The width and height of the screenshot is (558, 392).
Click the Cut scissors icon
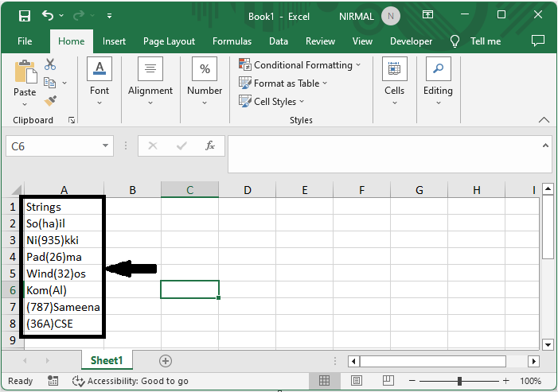coord(50,64)
